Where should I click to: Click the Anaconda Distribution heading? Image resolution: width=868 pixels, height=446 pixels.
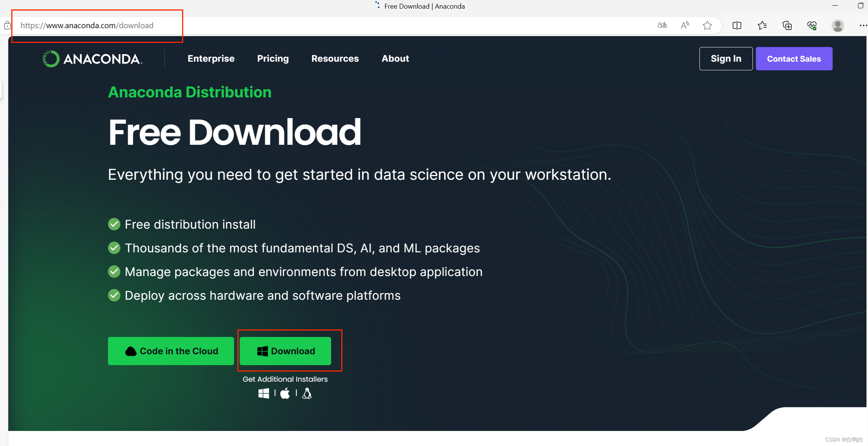coord(190,92)
